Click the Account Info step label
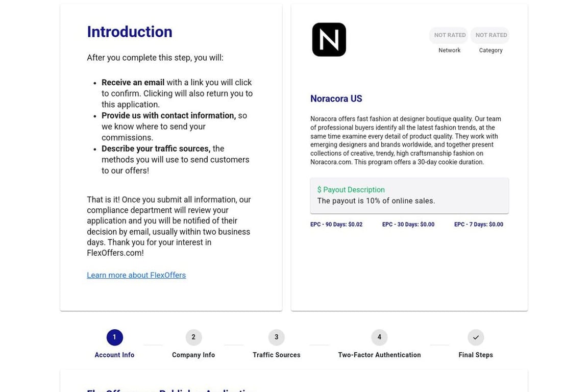588x392 pixels. [114, 355]
